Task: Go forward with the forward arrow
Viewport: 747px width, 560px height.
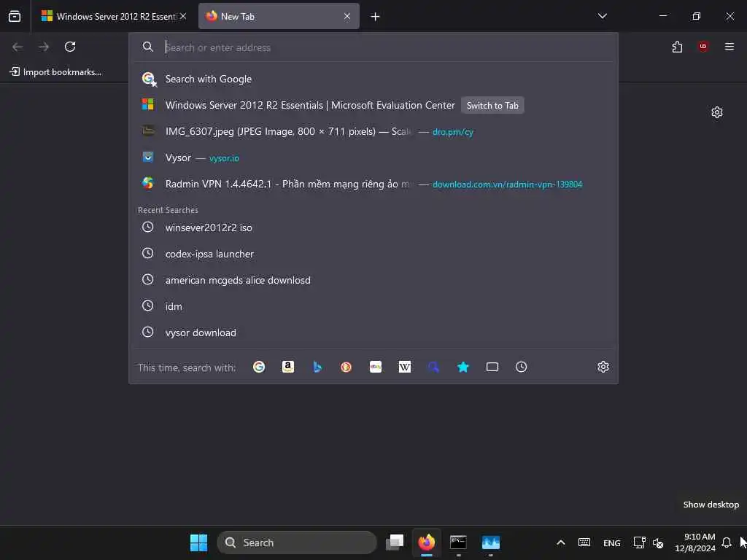Action: click(44, 47)
